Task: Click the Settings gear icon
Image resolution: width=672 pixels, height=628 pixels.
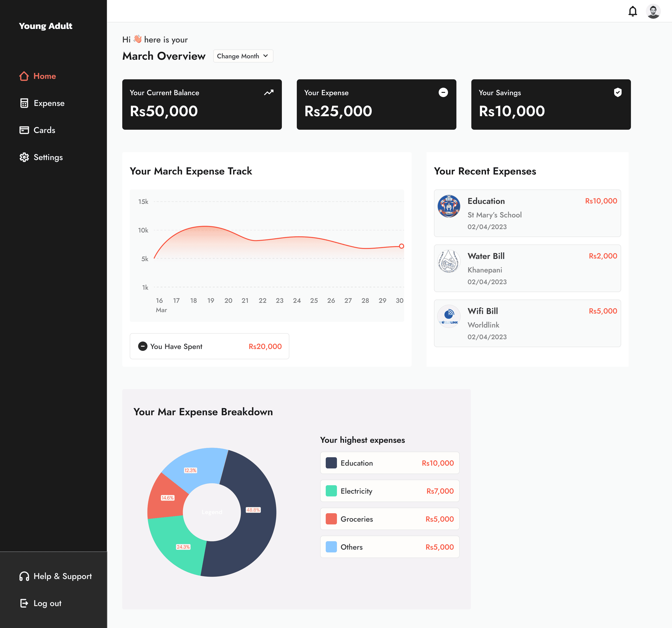Action: [24, 157]
